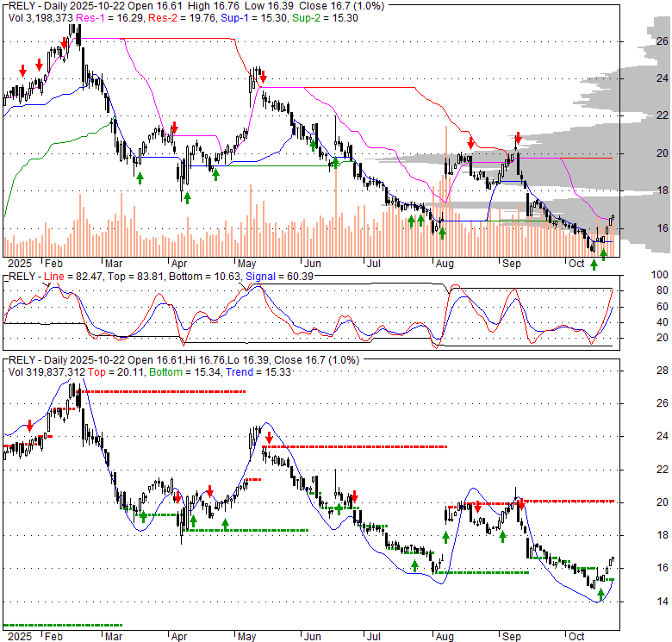
Task: Select the red down arrow in mid-February, top chart
Action: coord(65,43)
